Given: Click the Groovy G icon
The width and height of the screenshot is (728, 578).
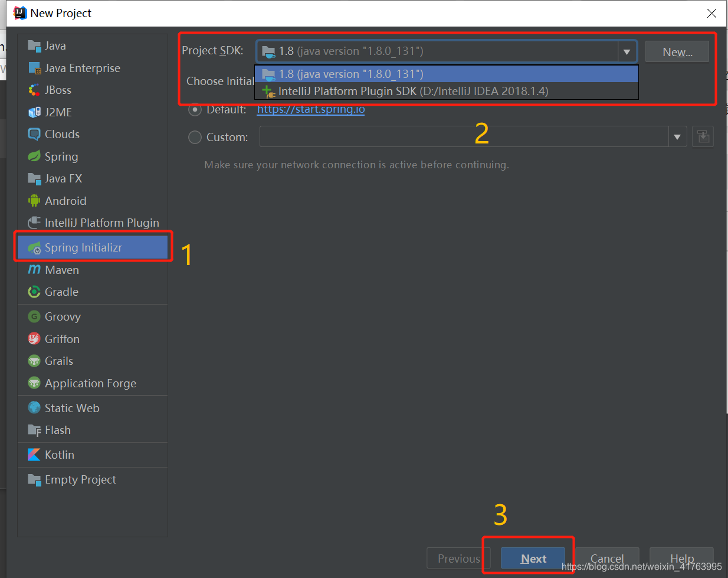Looking at the screenshot, I should [x=34, y=316].
